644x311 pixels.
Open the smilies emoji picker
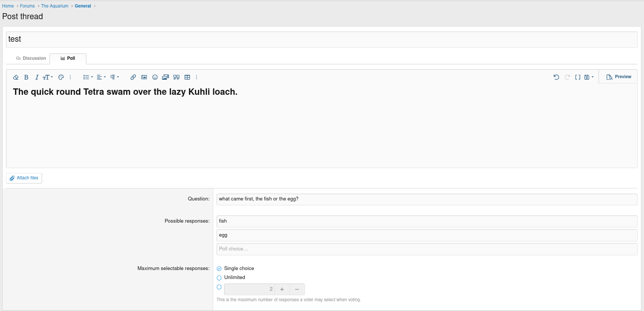point(155,77)
